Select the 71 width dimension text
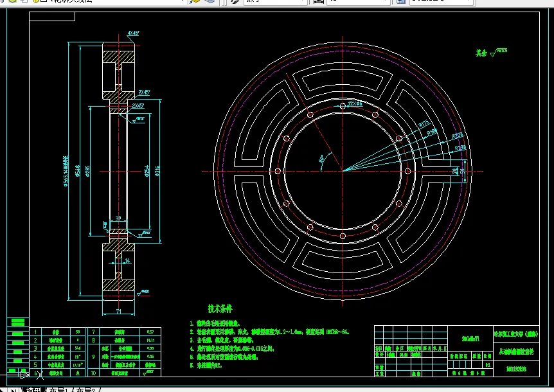 pos(119,311)
